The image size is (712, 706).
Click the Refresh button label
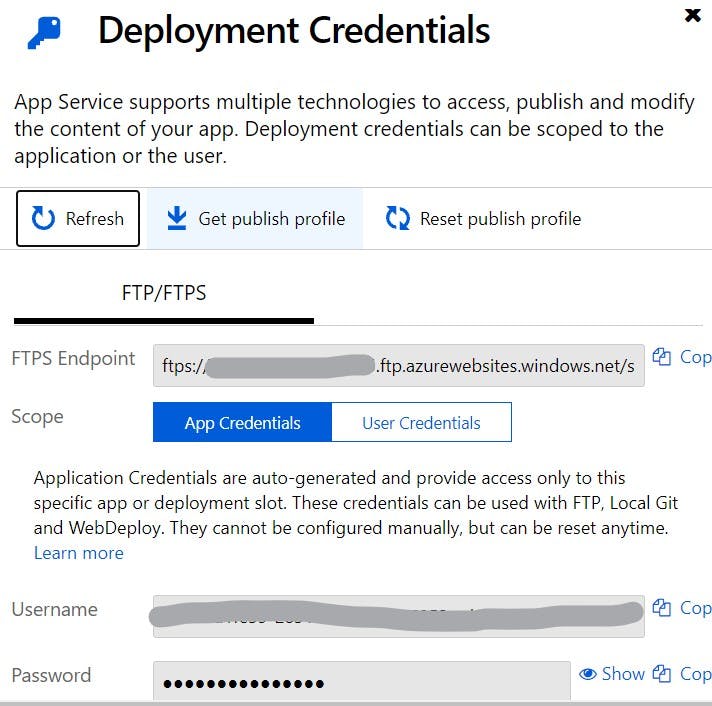[95, 219]
